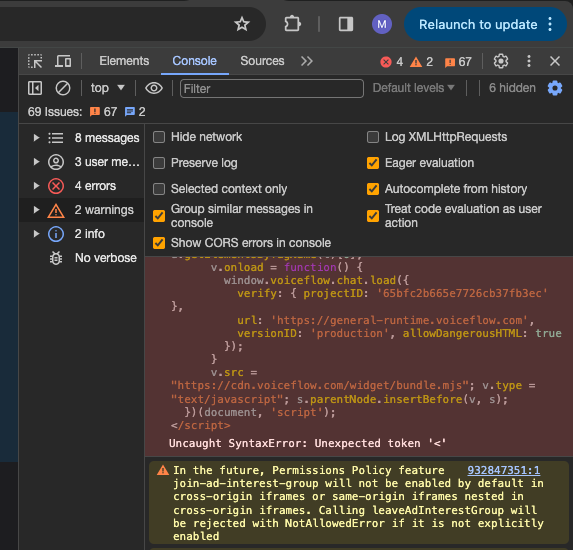The height and width of the screenshot is (550, 573).
Task: Expand the 2 info group
Action: [x=36, y=234]
